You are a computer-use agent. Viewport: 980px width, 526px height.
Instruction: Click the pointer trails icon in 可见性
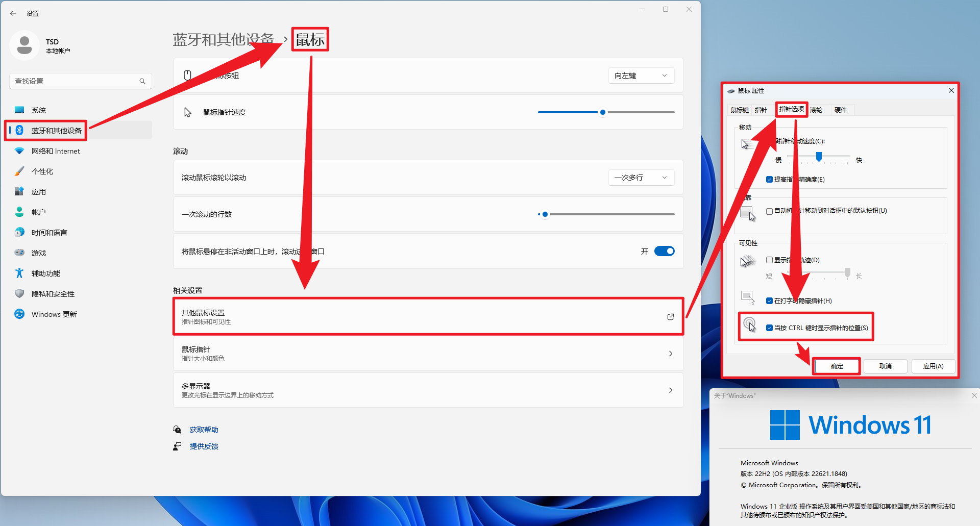748,261
